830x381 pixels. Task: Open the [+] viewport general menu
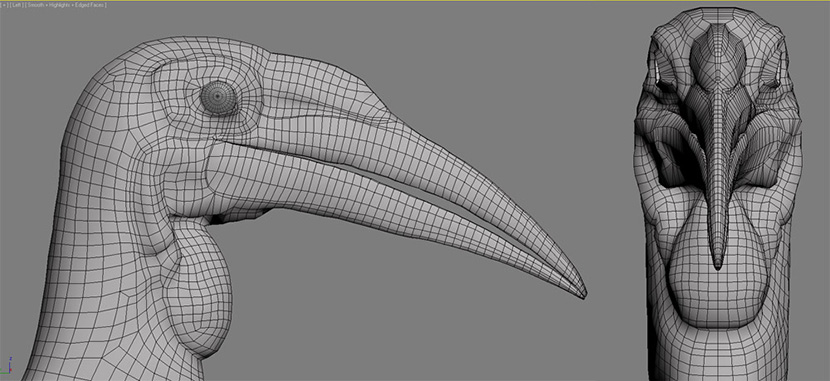(4, 5)
